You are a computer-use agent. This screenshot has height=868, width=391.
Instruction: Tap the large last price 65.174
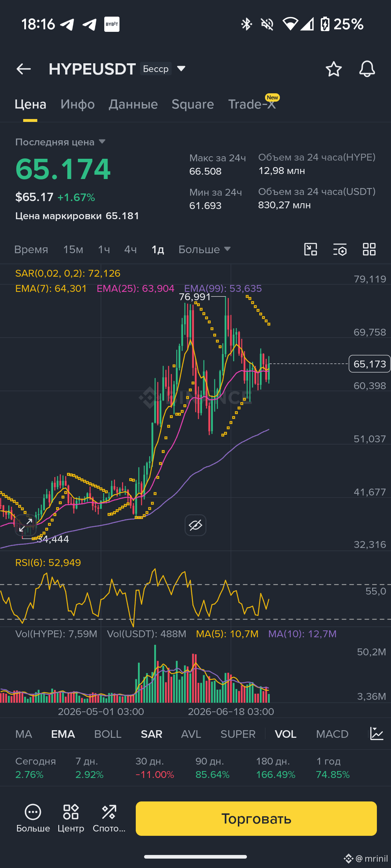(63, 169)
